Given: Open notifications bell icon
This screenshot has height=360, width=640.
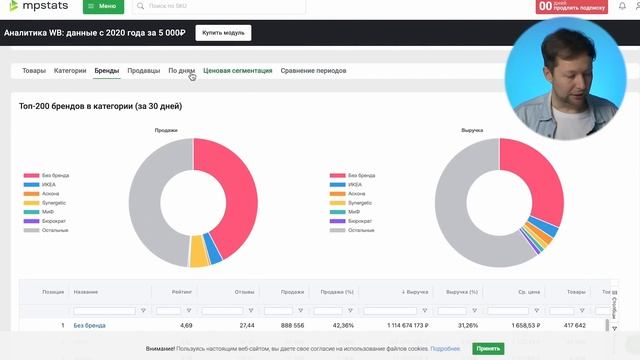Looking at the screenshot, I should click(x=622, y=6).
